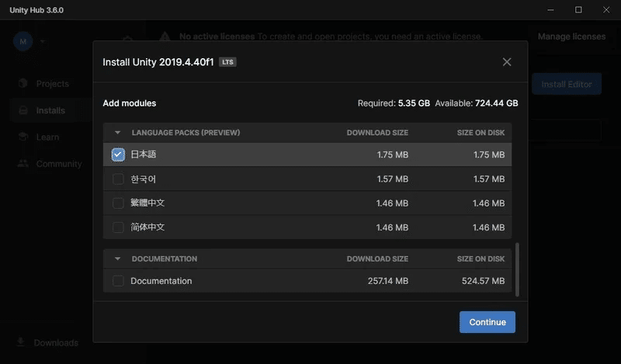This screenshot has width=621, height=364.
Task: Click the 简体中文 label
Action: [x=147, y=227]
